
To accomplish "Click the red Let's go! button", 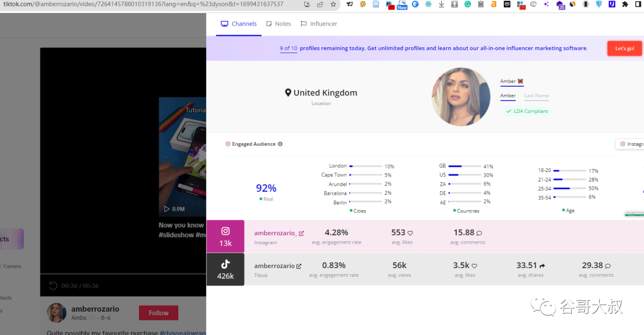I will pyautogui.click(x=624, y=48).
